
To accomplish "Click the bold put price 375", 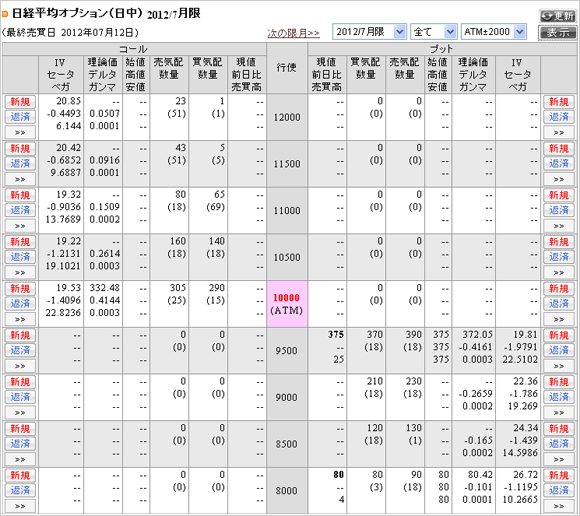I will point(336,335).
